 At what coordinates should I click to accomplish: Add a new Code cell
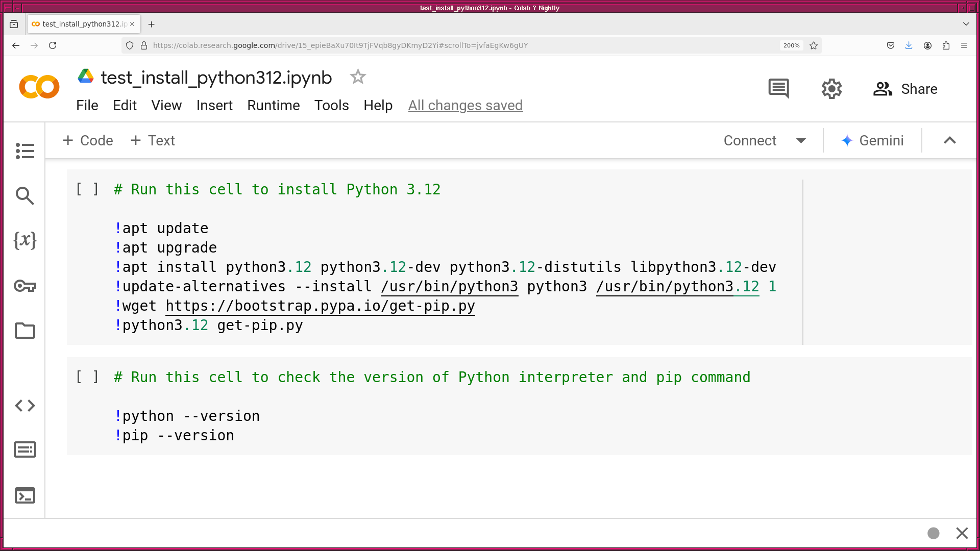click(x=88, y=141)
